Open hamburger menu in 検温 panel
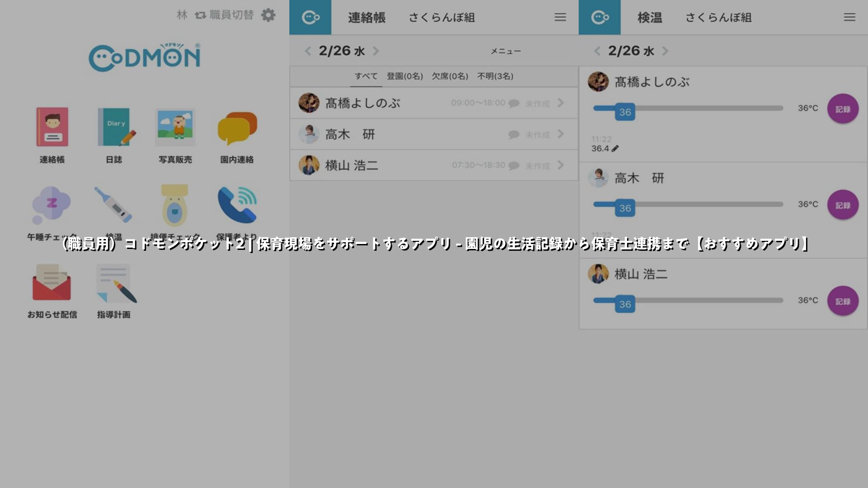868x488 pixels. pyautogui.click(x=849, y=17)
